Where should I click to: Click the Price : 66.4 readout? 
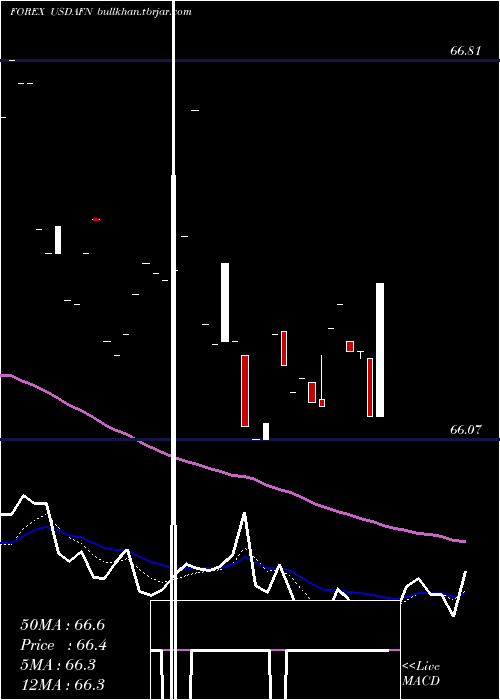pos(64,645)
